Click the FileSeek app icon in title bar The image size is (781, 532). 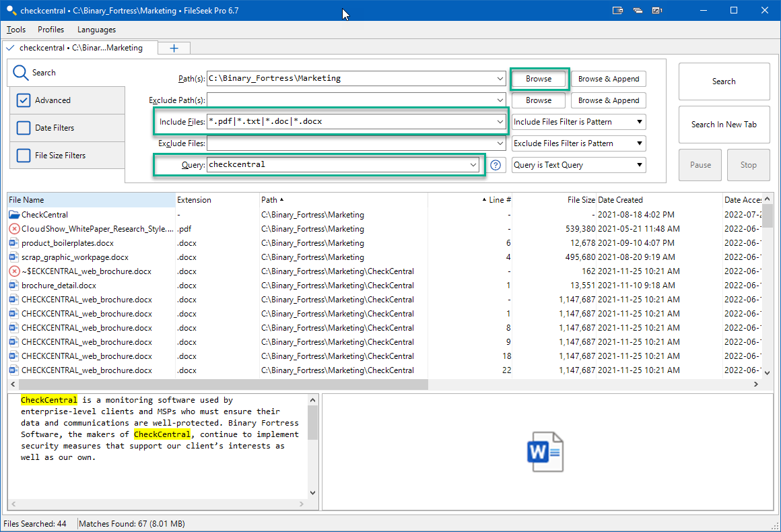tap(11, 10)
